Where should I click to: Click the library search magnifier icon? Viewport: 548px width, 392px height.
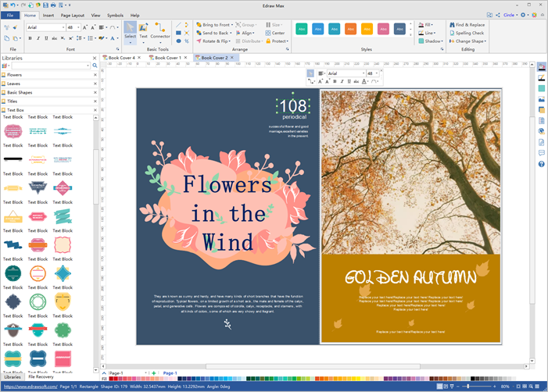[x=95, y=66]
